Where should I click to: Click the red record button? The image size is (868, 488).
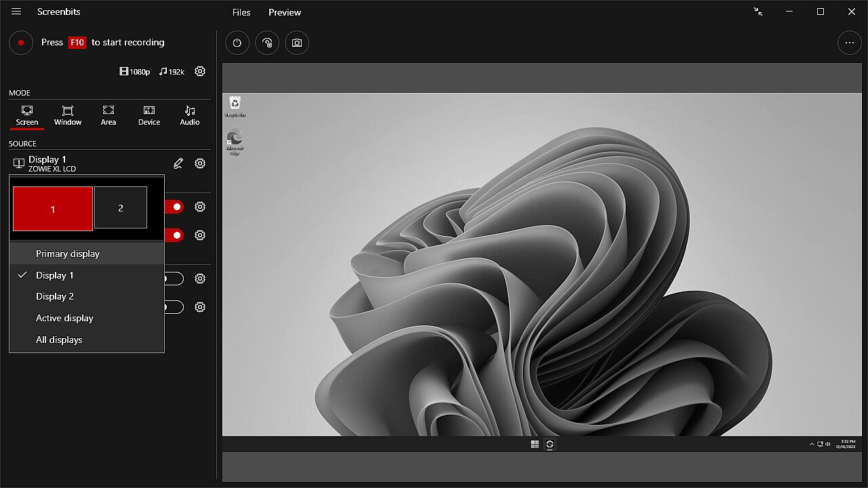tap(21, 43)
